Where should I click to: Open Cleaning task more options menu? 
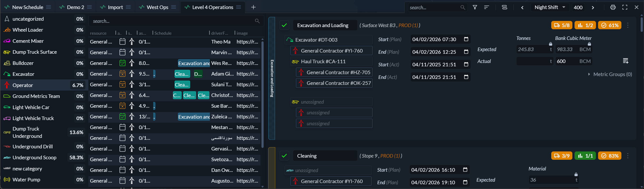628,156
